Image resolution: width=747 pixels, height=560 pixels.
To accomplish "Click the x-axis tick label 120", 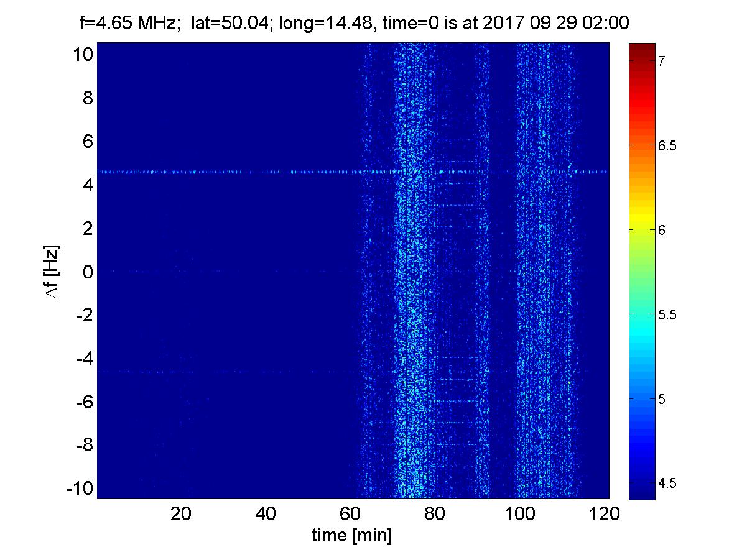I will (605, 514).
